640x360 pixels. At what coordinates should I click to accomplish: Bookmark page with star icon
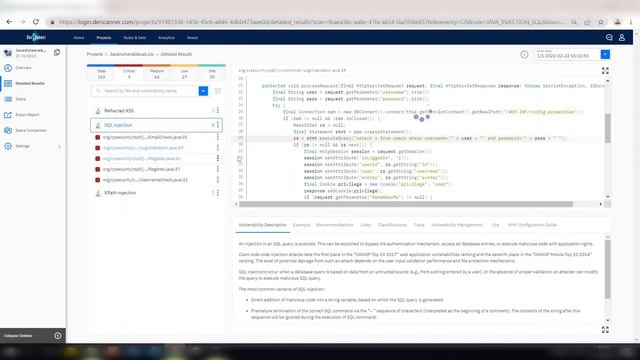coord(600,22)
